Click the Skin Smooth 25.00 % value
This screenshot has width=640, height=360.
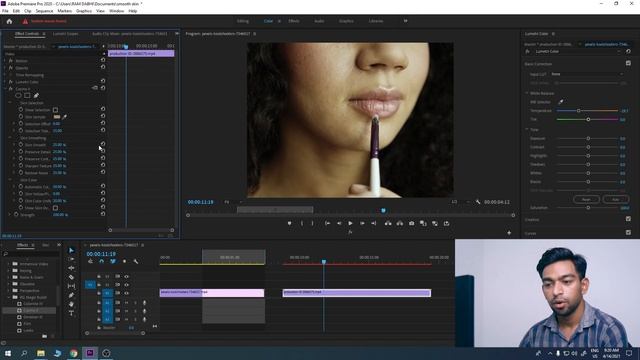point(60,145)
